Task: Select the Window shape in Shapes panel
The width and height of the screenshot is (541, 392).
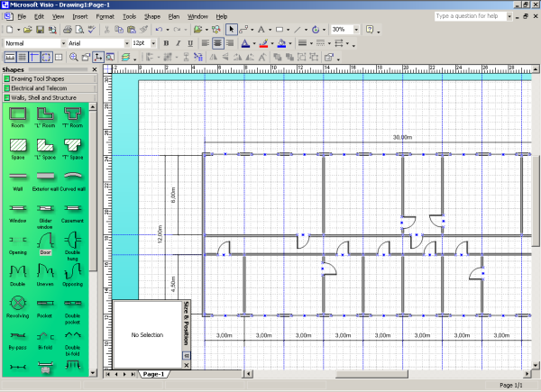Action: point(17,209)
